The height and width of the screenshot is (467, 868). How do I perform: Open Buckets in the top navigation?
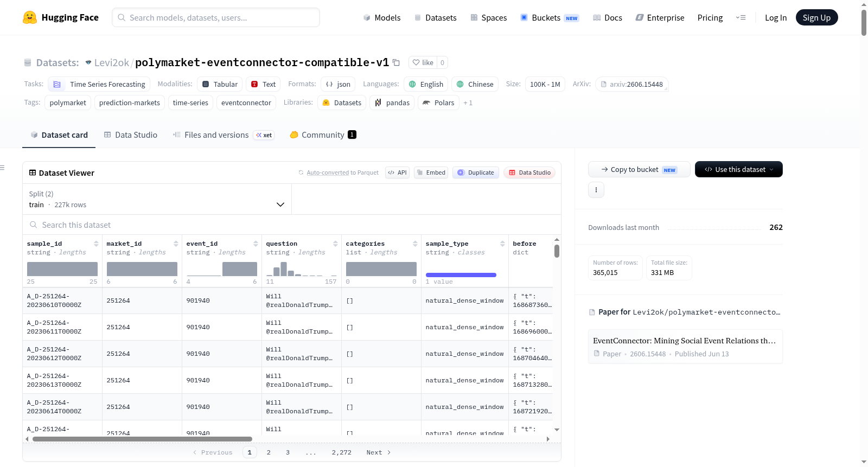(550, 18)
